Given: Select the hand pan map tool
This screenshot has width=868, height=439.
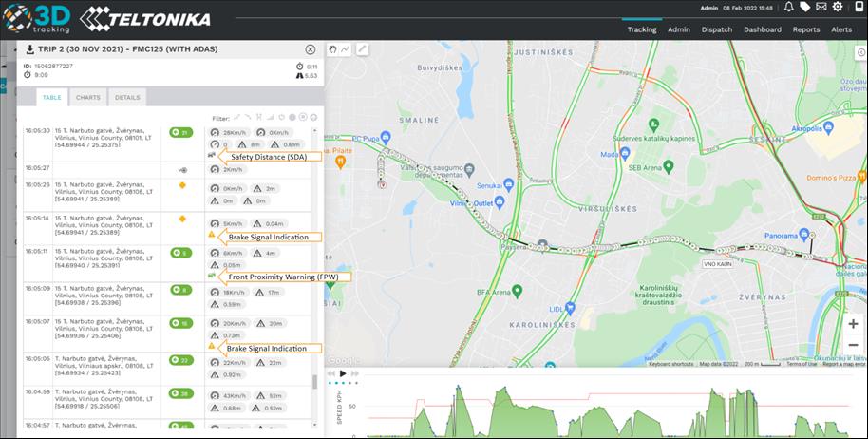Looking at the screenshot, I should 332,48.
